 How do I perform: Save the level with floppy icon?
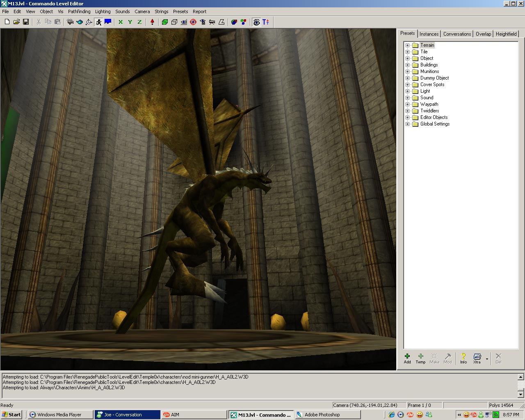(26, 22)
